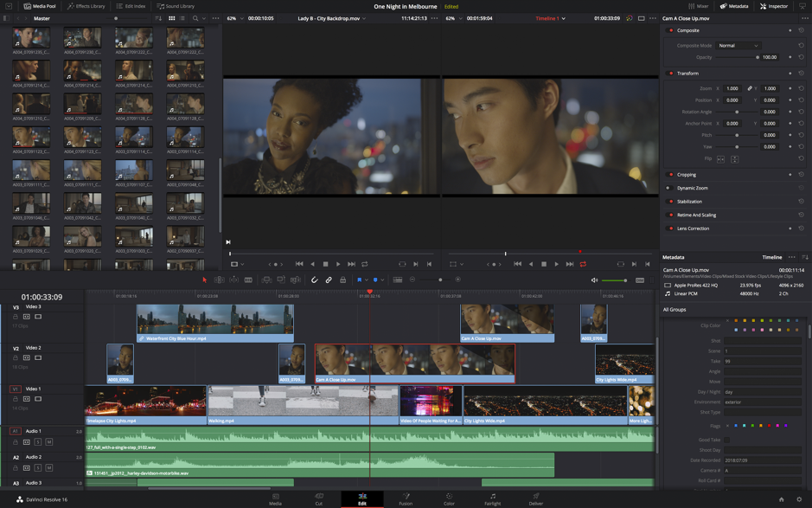Select the Blade Edit mode tool
The image size is (812, 508).
[248, 279]
